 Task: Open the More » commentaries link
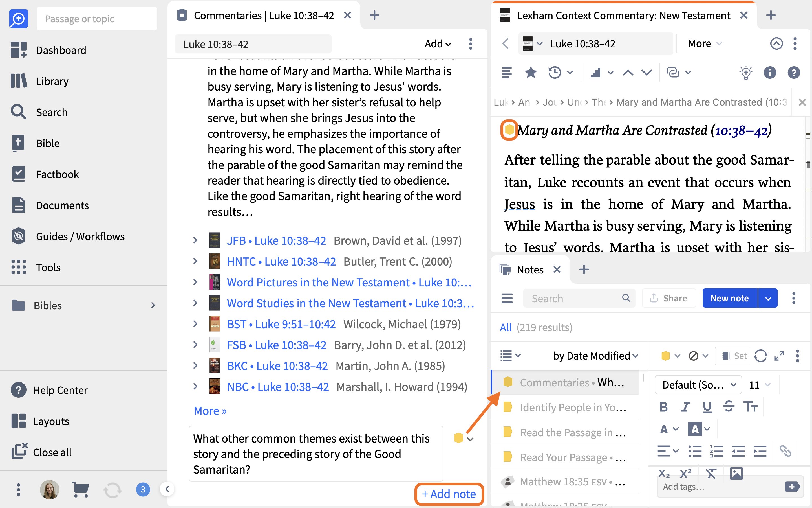210,411
